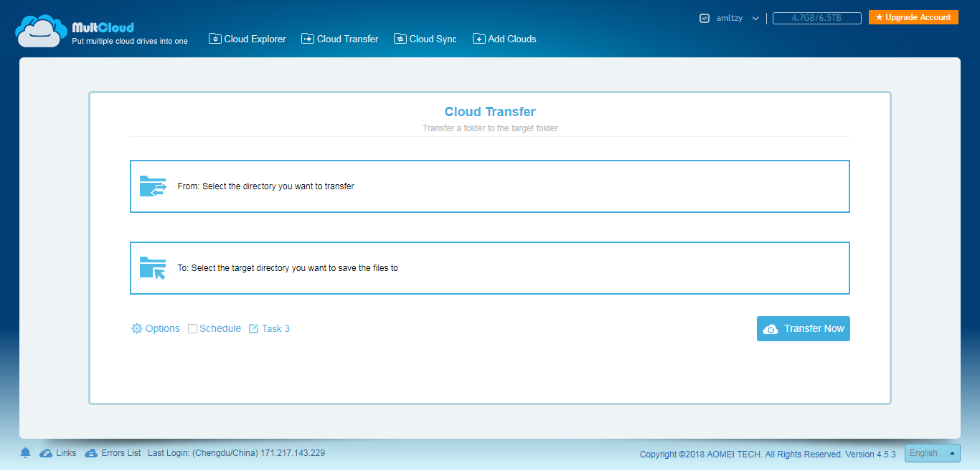Image resolution: width=980 pixels, height=471 pixels.
Task: Click the orange Upgrade Account button
Action: pyautogui.click(x=913, y=17)
